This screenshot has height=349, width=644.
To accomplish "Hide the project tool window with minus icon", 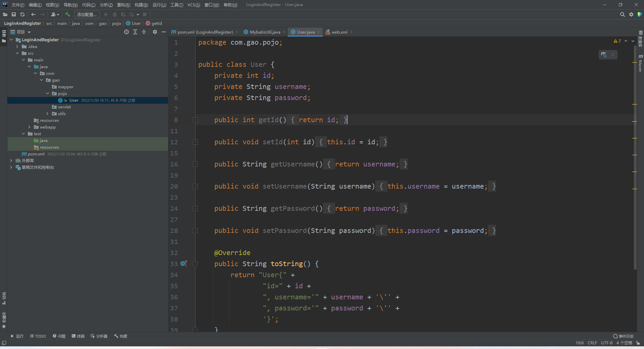I will tap(164, 32).
